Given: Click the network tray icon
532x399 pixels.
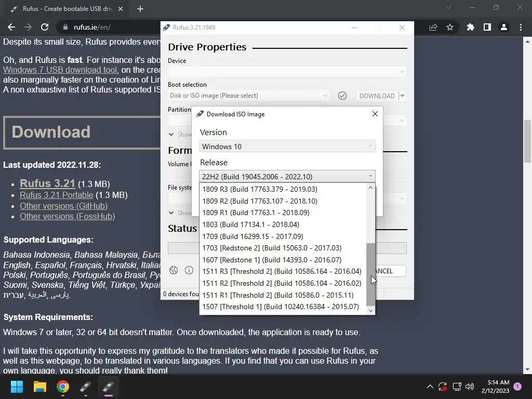Looking at the screenshot, I should point(457,387).
